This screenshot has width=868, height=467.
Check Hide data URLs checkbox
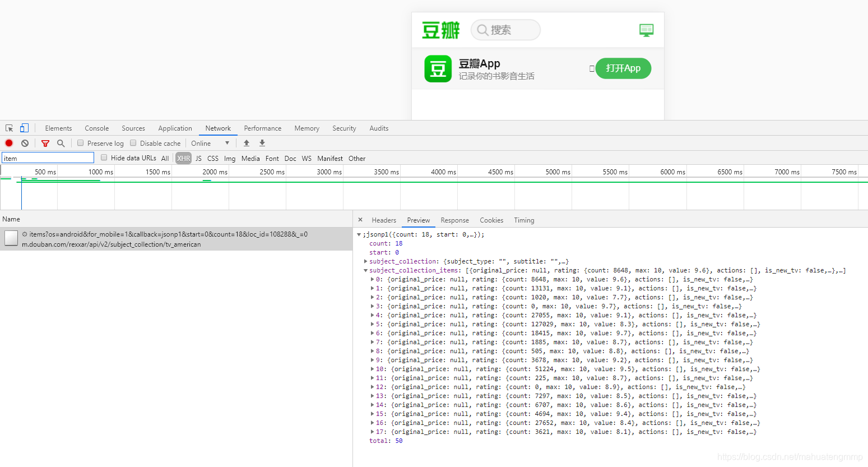104,158
